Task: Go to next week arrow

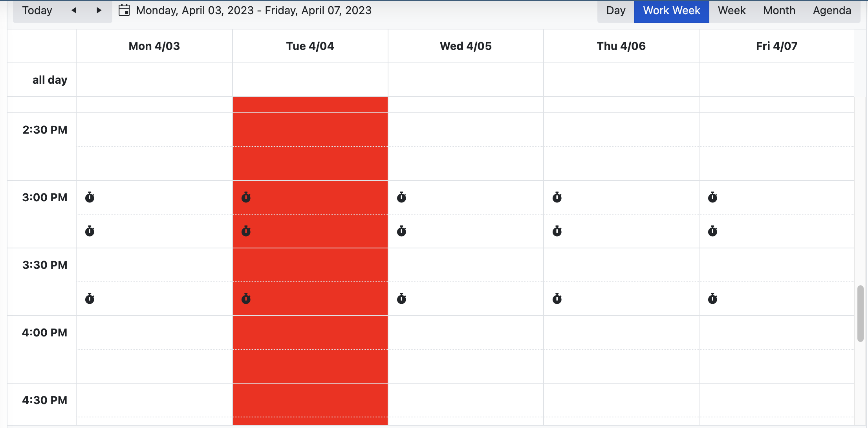Action: click(x=99, y=10)
